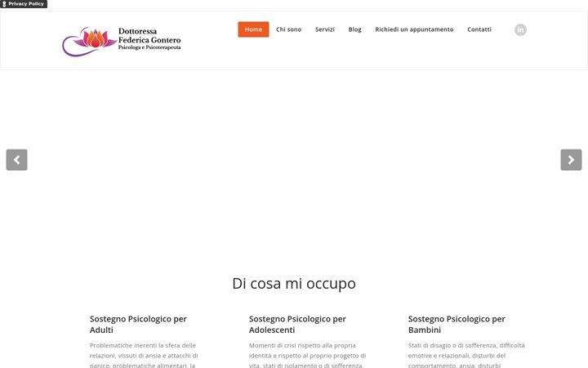Advance slider with right arrow

[x=571, y=160]
